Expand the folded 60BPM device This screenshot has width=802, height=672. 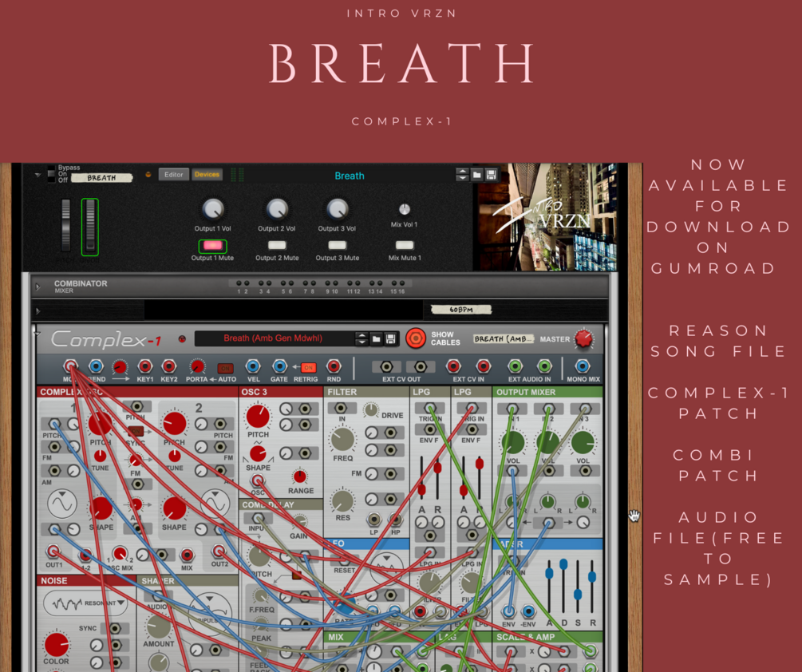point(38,311)
